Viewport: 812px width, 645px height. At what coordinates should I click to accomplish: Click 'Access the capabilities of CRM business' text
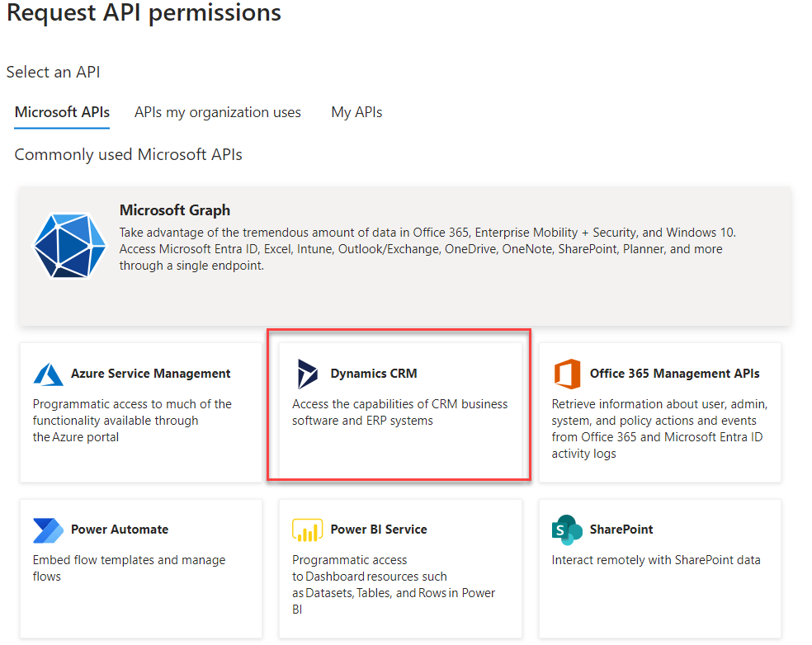pyautogui.click(x=399, y=404)
